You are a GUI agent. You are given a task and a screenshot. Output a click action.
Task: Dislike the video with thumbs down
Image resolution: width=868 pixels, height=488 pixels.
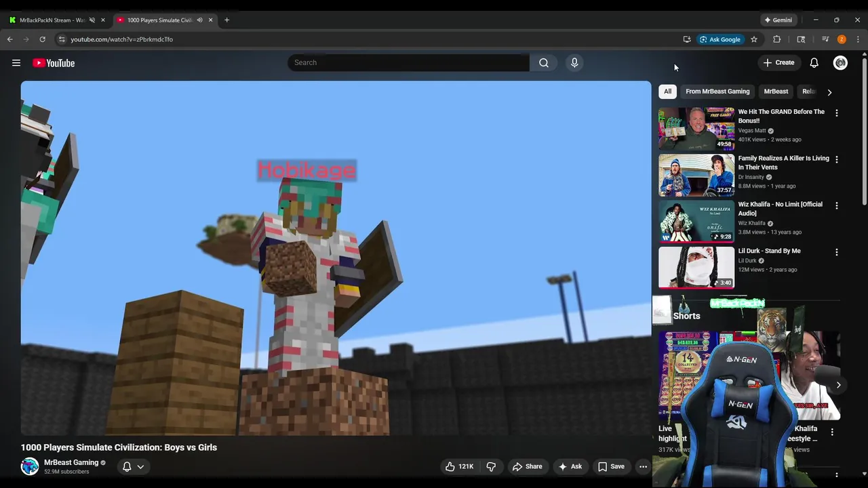(491, 466)
